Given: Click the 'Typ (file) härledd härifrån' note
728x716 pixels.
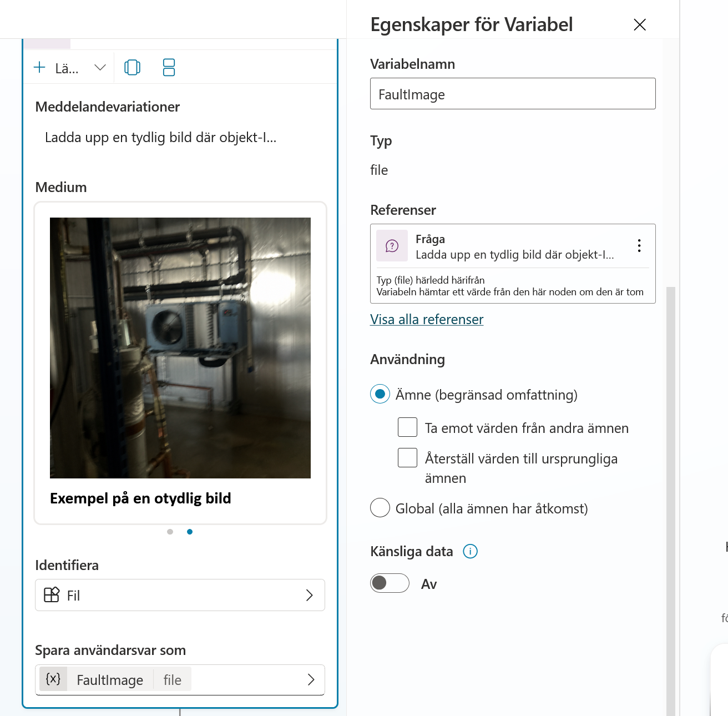Looking at the screenshot, I should coord(431,280).
